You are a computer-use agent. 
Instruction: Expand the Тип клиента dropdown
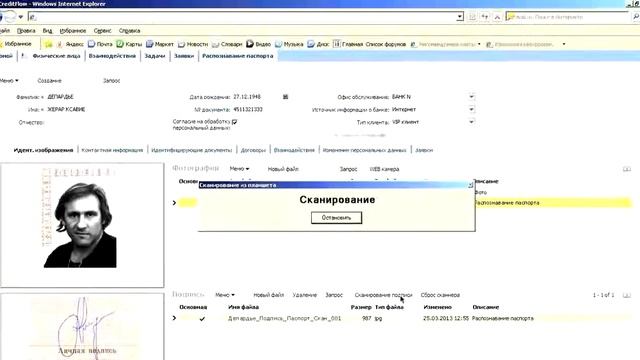pyautogui.click(x=471, y=122)
